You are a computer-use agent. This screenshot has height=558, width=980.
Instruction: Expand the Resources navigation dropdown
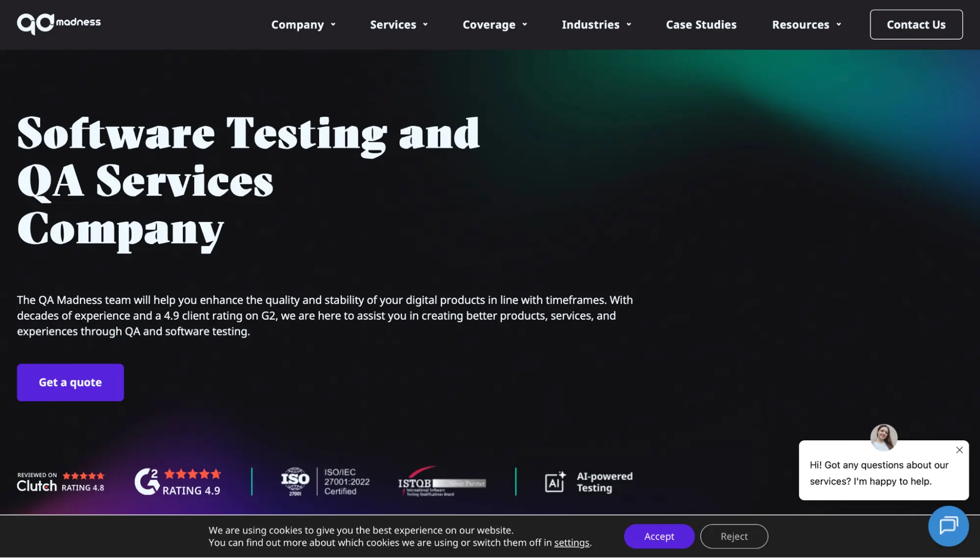click(x=805, y=25)
